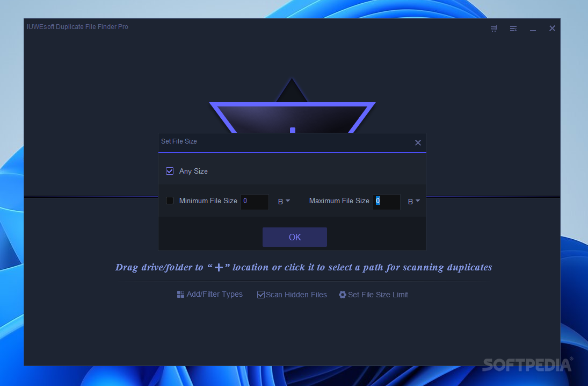Screen dimensions: 588x386
Task: Open Set File Size Limit link
Action: tap(378, 295)
